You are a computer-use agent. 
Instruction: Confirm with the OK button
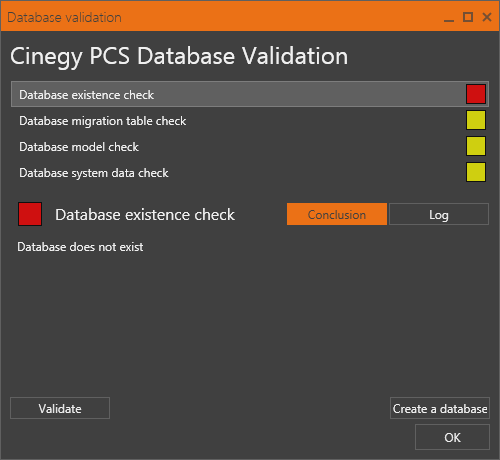click(452, 437)
